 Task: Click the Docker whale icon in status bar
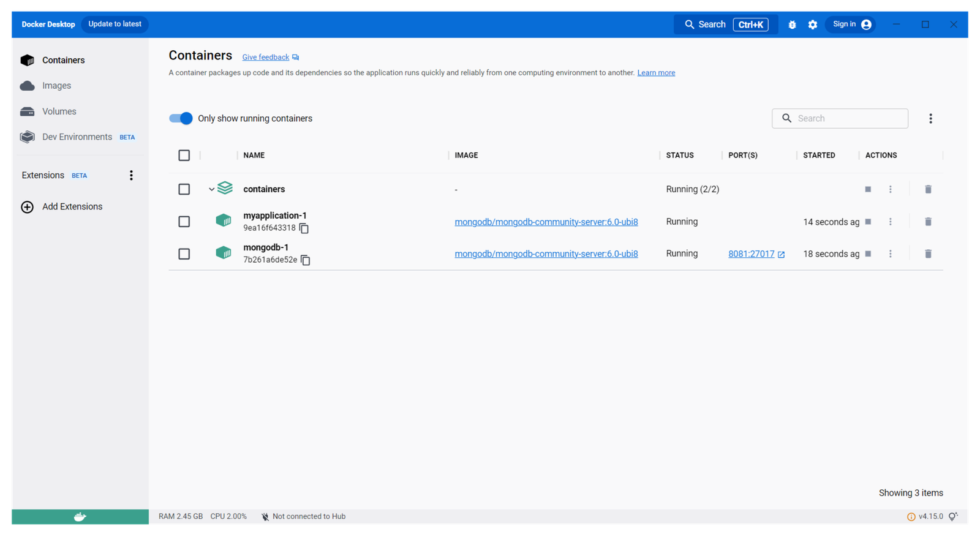80,517
